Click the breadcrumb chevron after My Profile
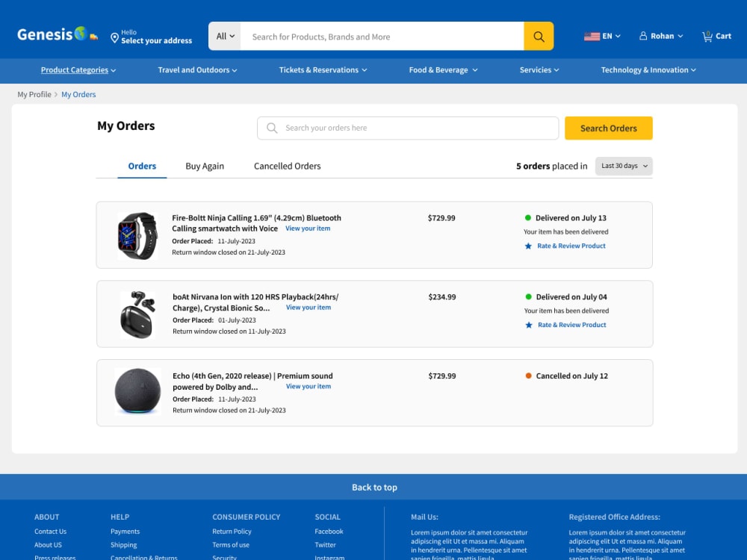 pos(56,94)
